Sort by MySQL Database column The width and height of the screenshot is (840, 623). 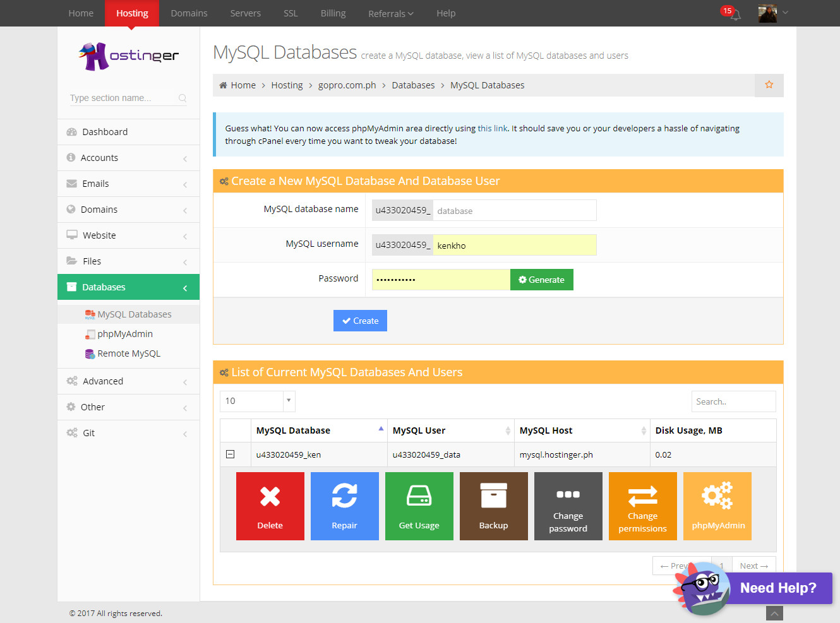[x=320, y=430]
